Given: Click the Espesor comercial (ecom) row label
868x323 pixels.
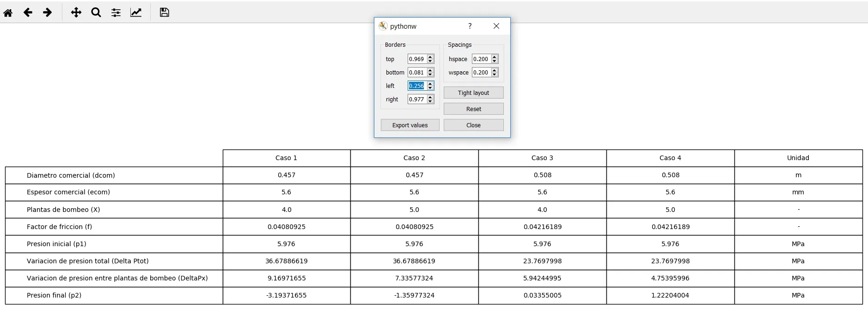Looking at the screenshot, I should pos(68,192).
